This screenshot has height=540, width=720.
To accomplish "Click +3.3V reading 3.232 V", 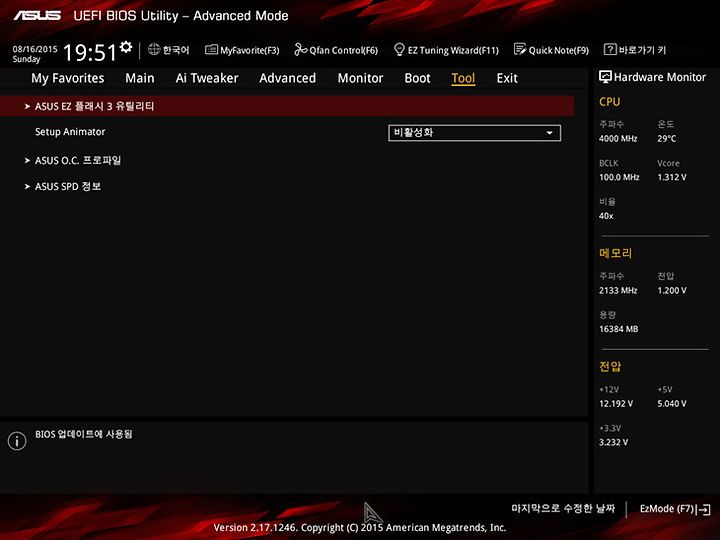I will click(613, 442).
